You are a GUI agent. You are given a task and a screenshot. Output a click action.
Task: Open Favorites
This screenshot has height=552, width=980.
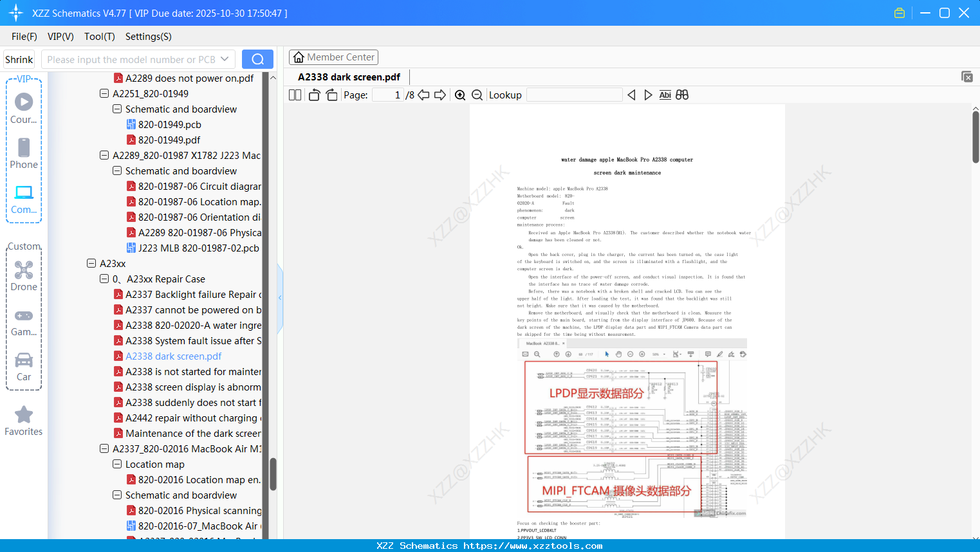[x=24, y=421]
